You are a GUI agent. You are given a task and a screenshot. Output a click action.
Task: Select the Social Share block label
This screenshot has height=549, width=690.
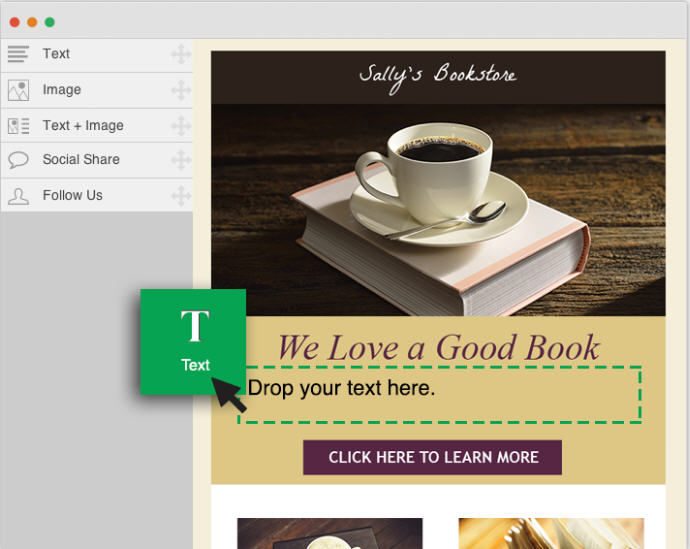81,160
